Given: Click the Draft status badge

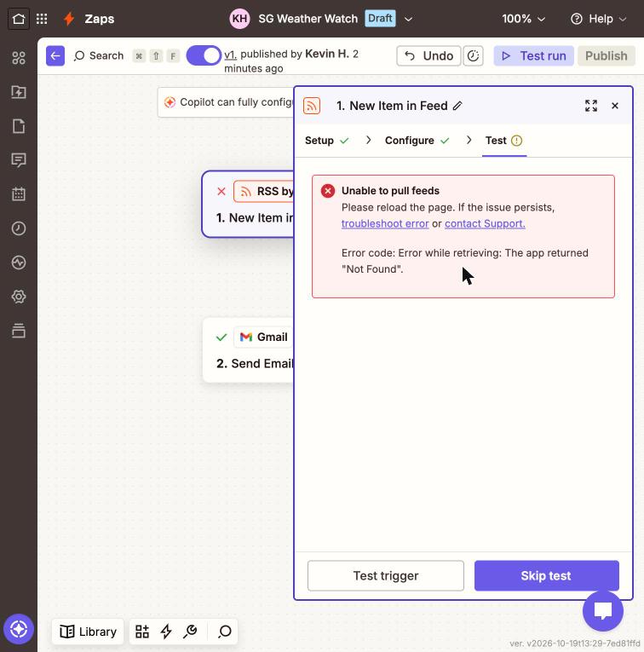Looking at the screenshot, I should coord(380,18).
